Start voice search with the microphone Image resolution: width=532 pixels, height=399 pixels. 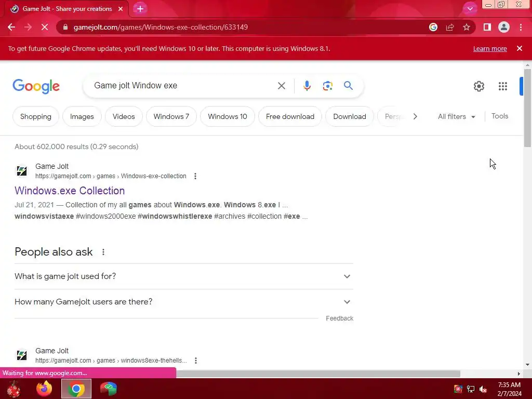click(x=307, y=86)
